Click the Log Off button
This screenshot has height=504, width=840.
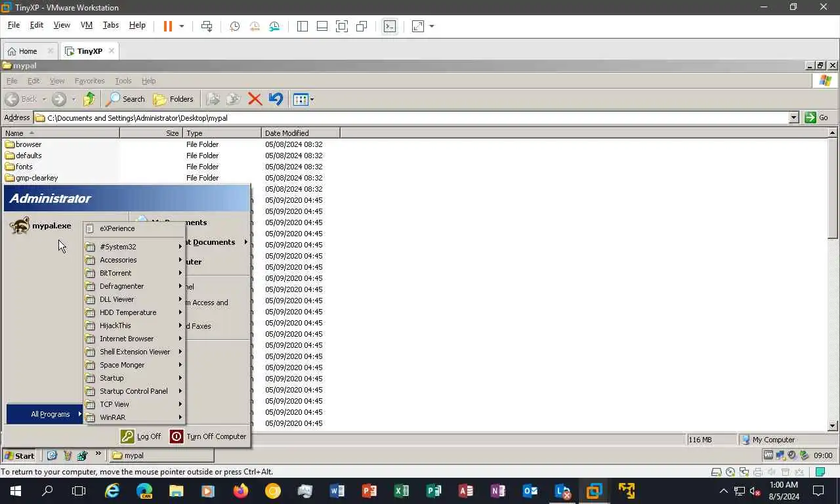(140, 436)
